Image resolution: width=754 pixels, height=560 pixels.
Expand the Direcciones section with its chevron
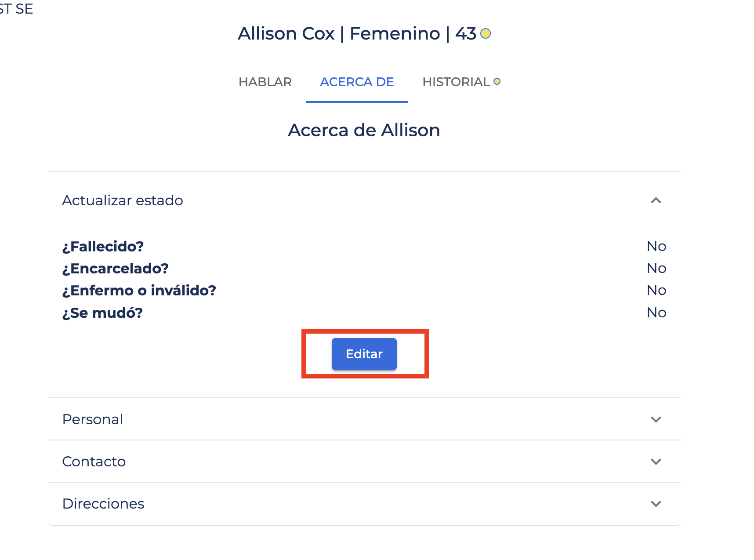click(x=656, y=504)
